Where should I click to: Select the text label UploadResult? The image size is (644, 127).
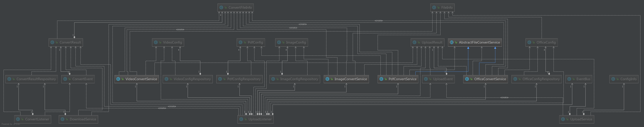[432, 42]
